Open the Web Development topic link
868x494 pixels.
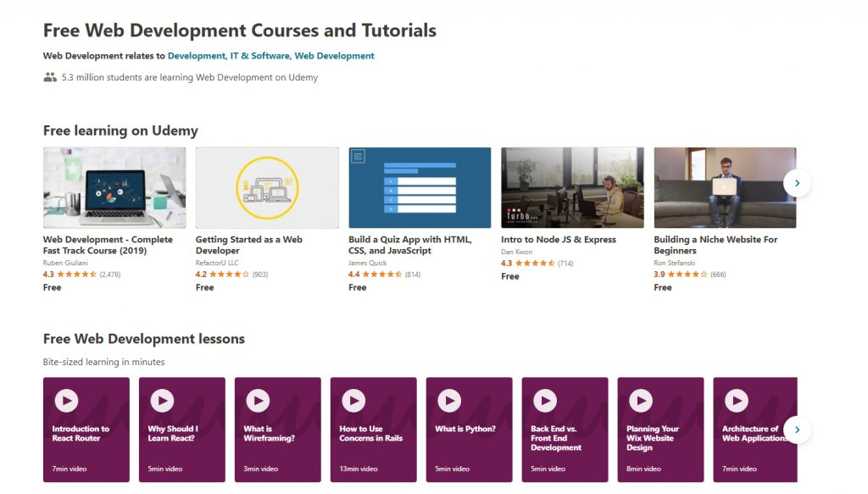pyautogui.click(x=334, y=56)
